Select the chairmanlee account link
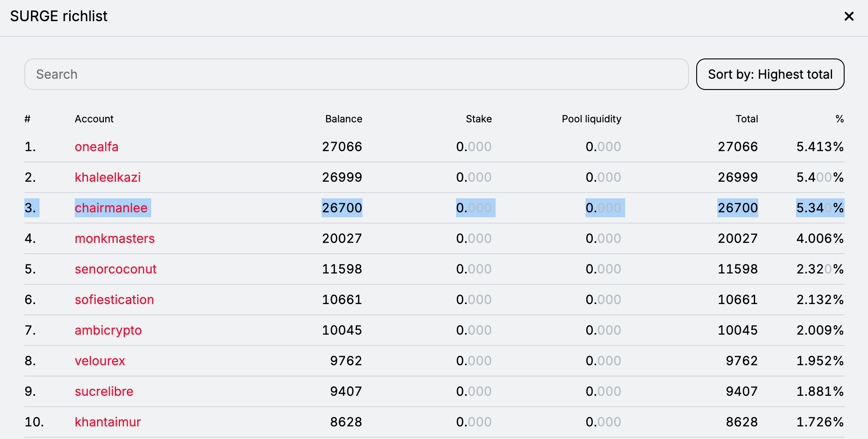This screenshot has height=439, width=868. 111,208
